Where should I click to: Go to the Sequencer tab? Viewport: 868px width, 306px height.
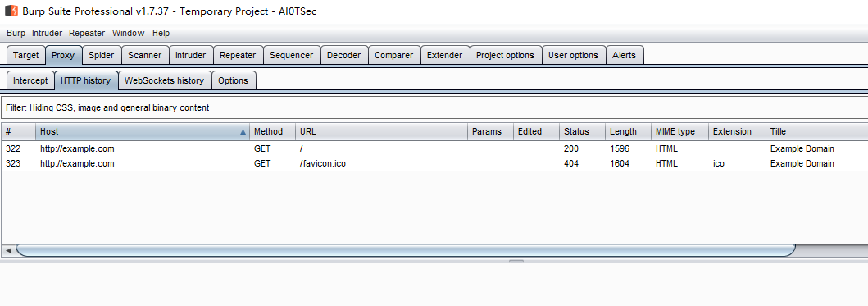[x=292, y=56]
